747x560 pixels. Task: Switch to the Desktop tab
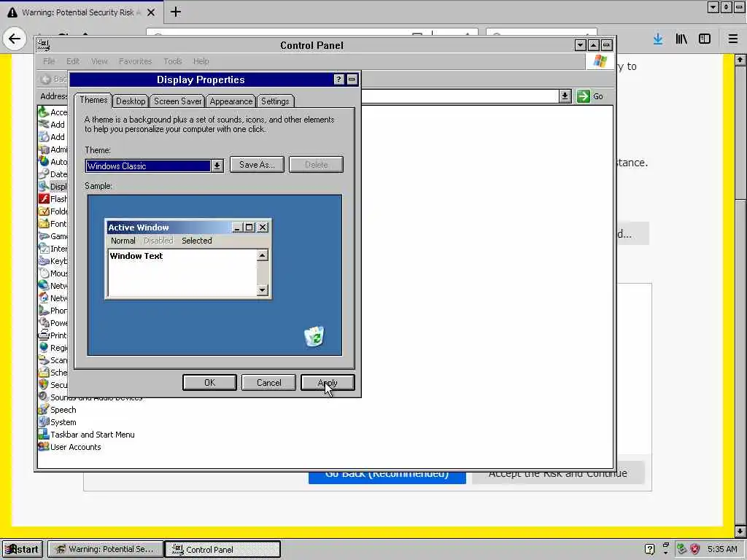[131, 101]
